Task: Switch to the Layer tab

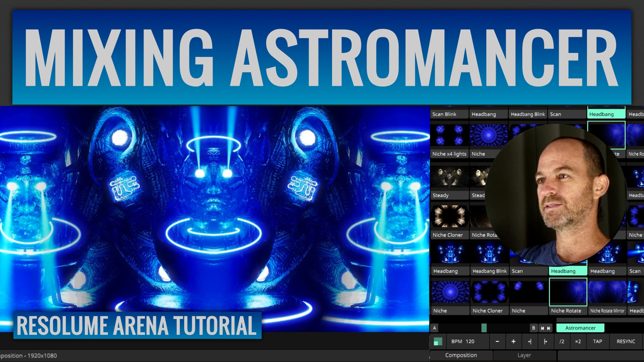Action: tap(524, 355)
